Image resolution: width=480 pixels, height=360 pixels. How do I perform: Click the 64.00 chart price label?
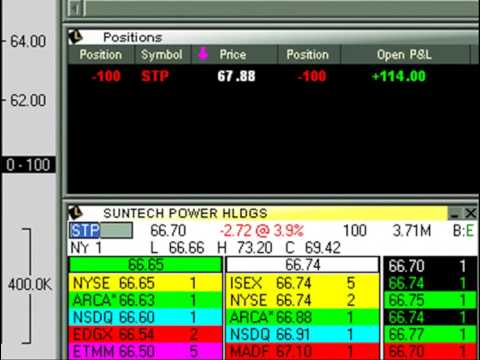[28, 41]
